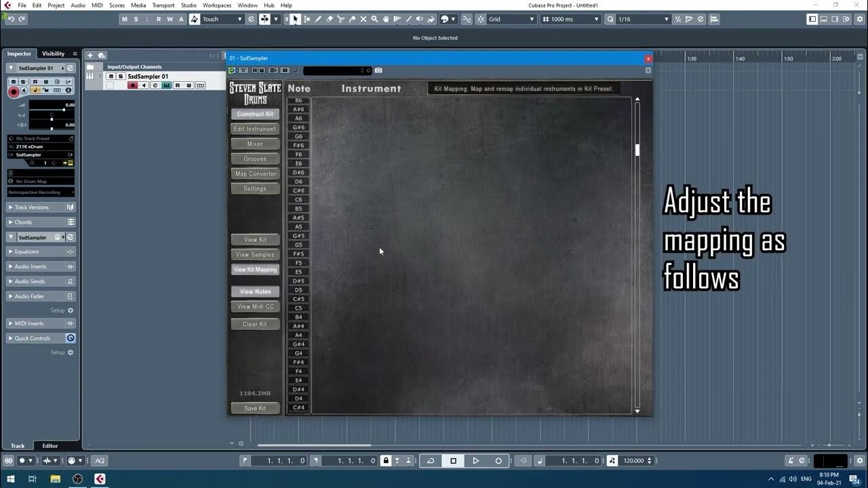Viewport: 868px width, 488px height.
Task: Expand the Quick Controls inspector section
Action: point(41,338)
